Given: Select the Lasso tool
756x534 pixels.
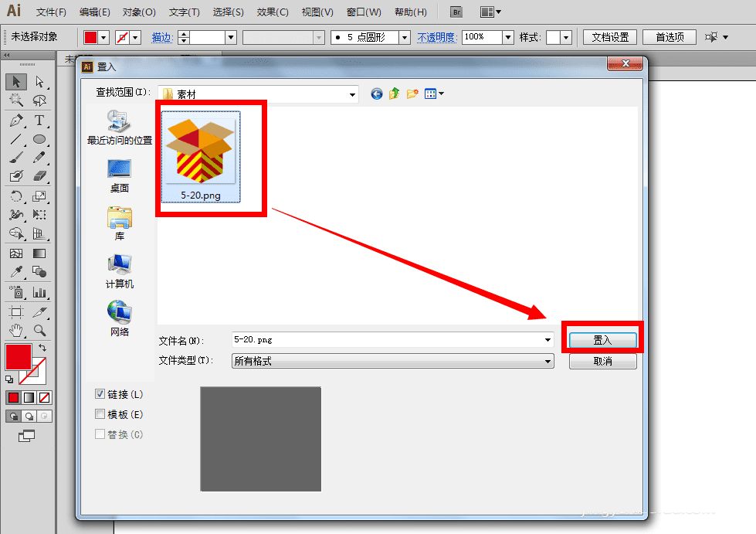Looking at the screenshot, I should tap(39, 100).
